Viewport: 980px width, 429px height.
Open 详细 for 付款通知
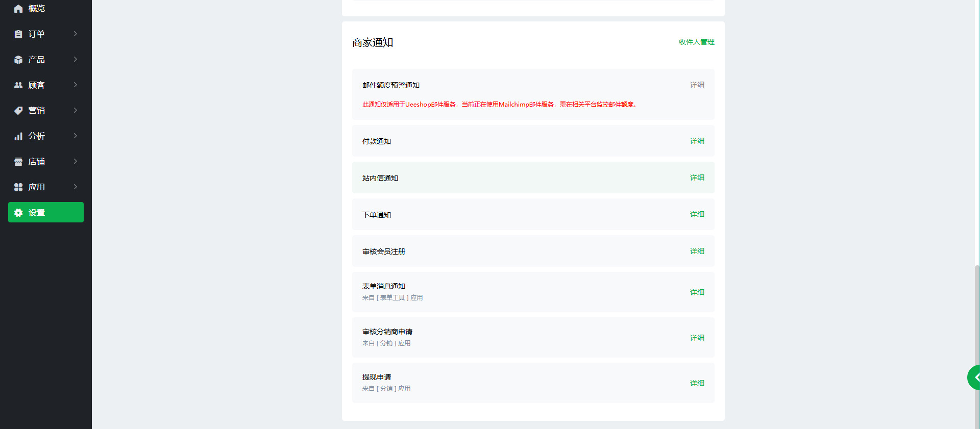(697, 141)
